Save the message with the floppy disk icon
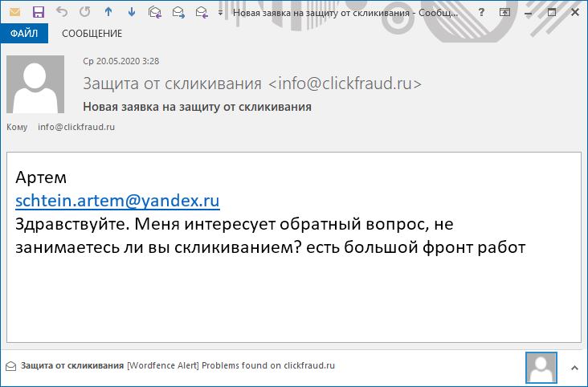Image resolution: width=588 pixels, height=387 pixels. tap(39, 12)
